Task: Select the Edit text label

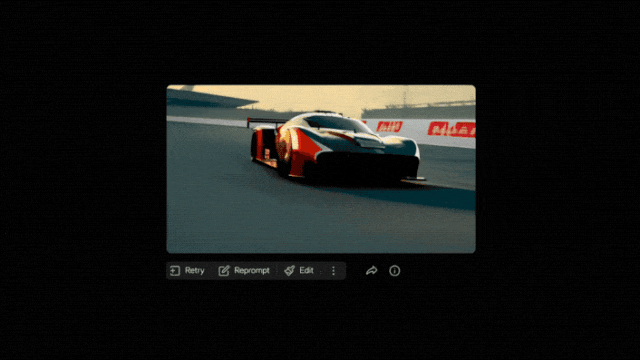Action: 306,270
